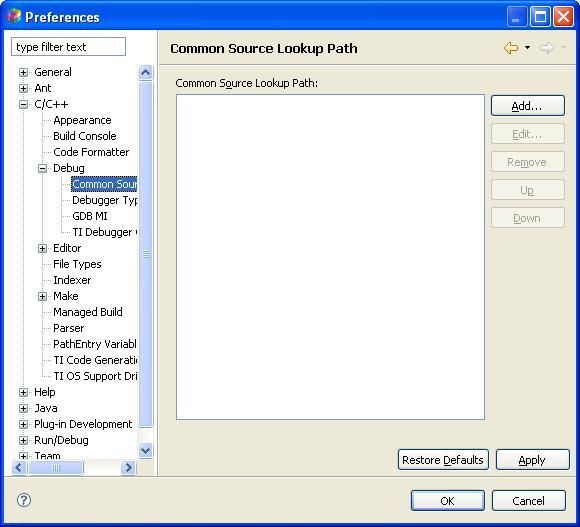Click the yellow back navigation arrow

coord(511,48)
